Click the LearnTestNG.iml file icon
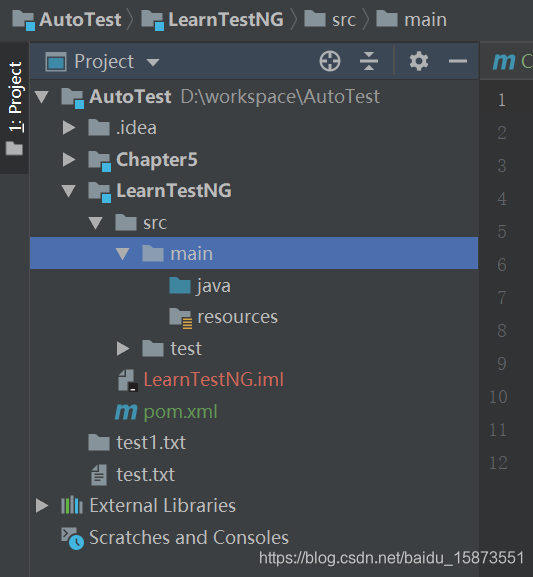 [128, 380]
